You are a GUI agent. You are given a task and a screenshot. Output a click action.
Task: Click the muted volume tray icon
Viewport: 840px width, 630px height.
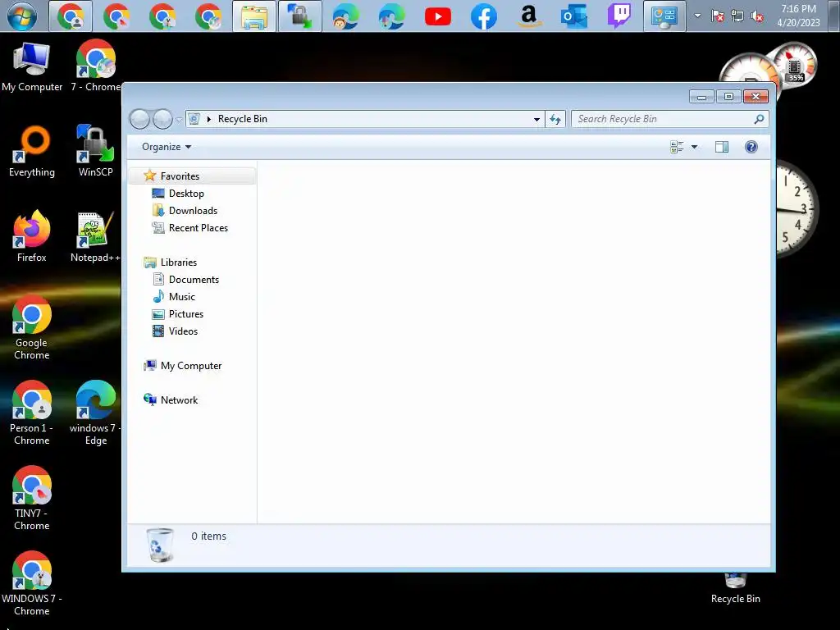coord(757,16)
